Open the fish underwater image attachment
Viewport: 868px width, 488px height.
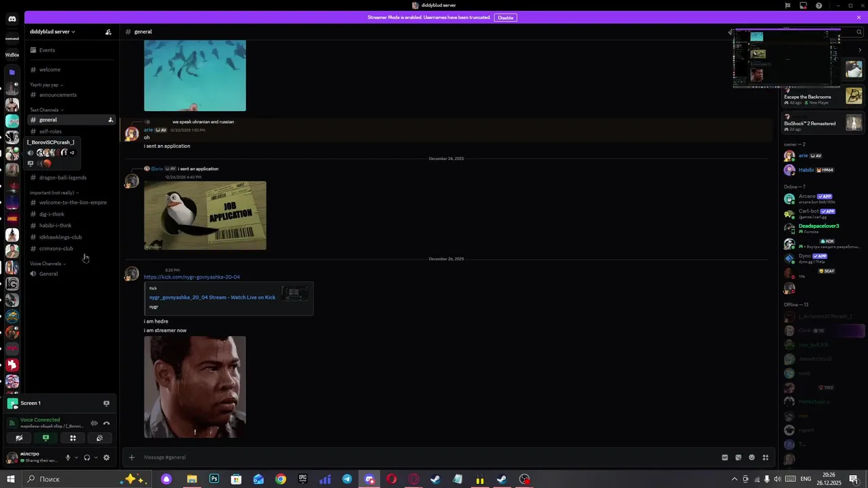(x=195, y=75)
